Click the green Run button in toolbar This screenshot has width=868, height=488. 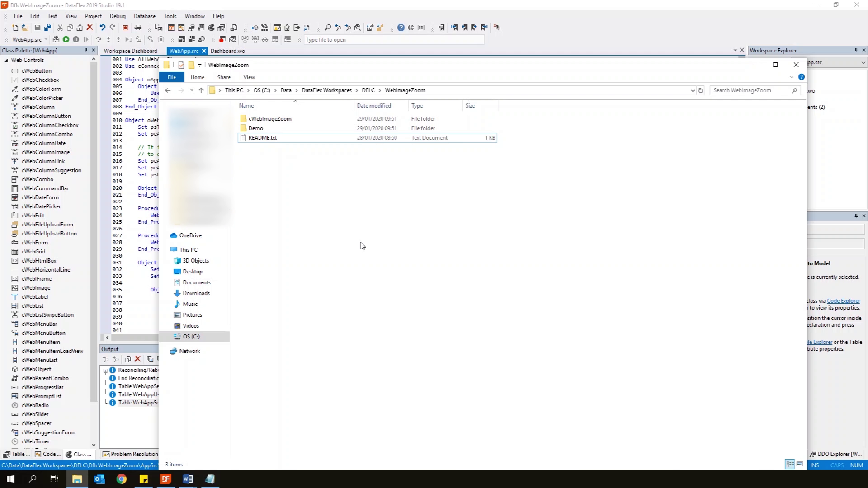(66, 39)
